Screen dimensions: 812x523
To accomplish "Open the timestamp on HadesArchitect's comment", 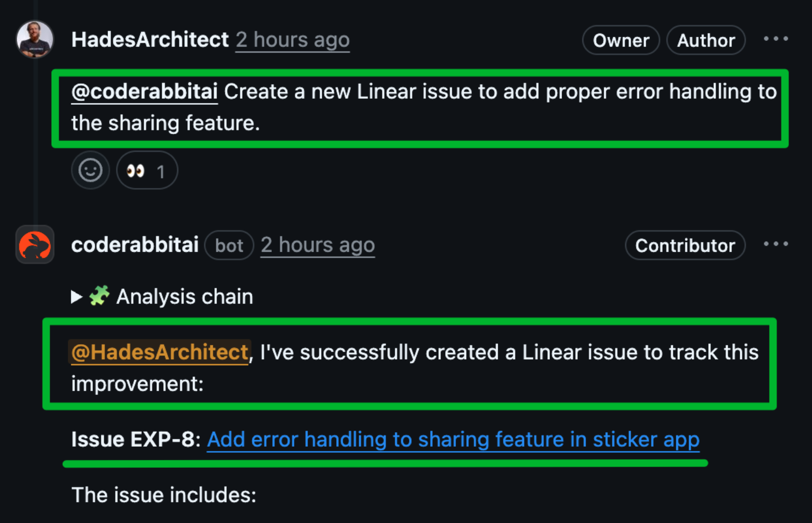I will [292, 40].
